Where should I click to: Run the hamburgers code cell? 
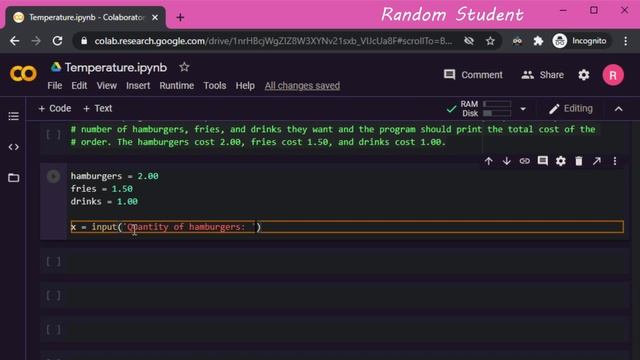[x=53, y=176]
